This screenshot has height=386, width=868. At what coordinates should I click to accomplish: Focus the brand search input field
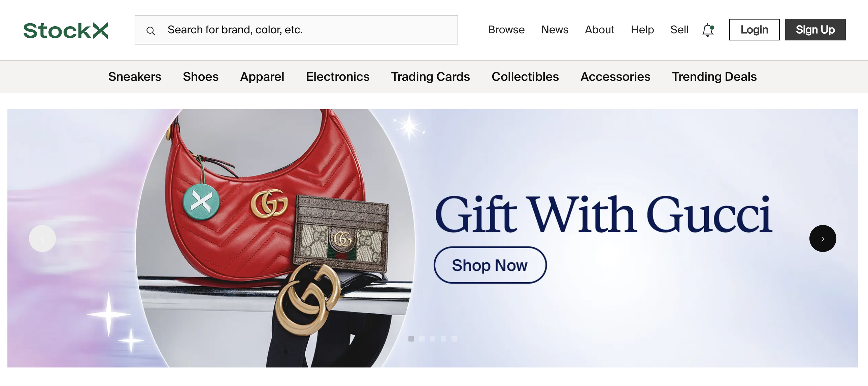[x=296, y=30]
